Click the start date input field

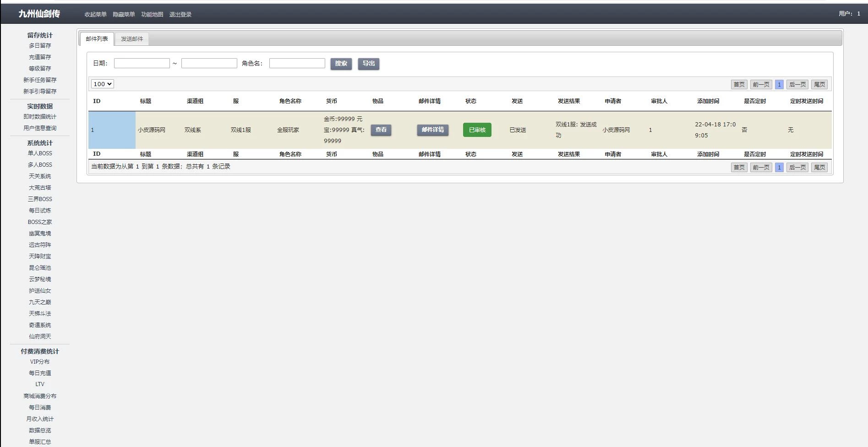[142, 63]
